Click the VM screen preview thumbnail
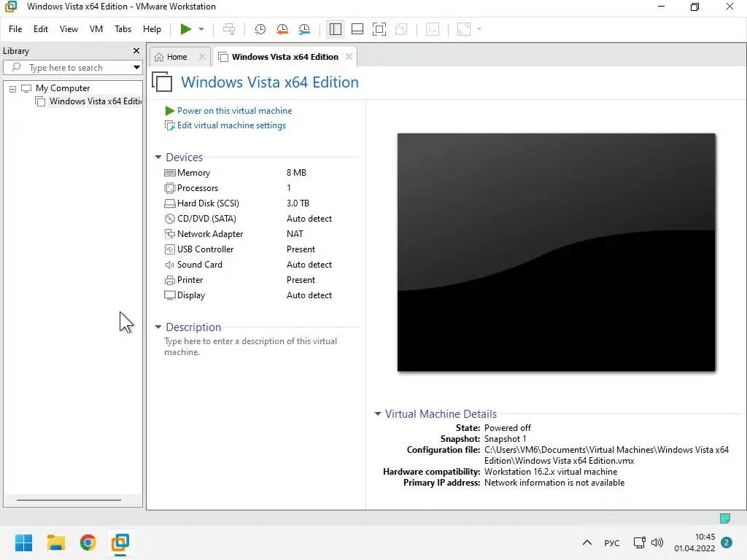Image resolution: width=747 pixels, height=560 pixels. click(x=556, y=252)
